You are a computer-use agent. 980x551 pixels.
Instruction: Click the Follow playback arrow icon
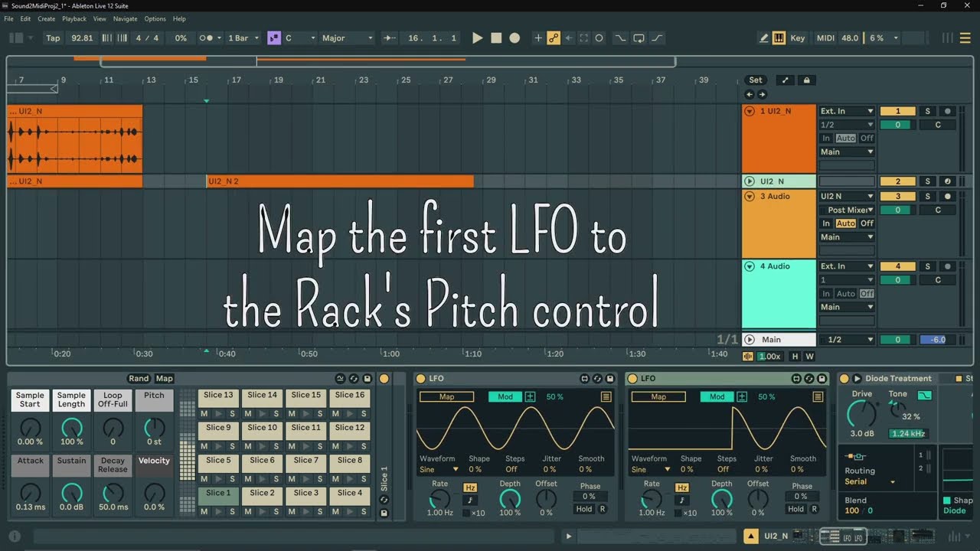(x=390, y=38)
